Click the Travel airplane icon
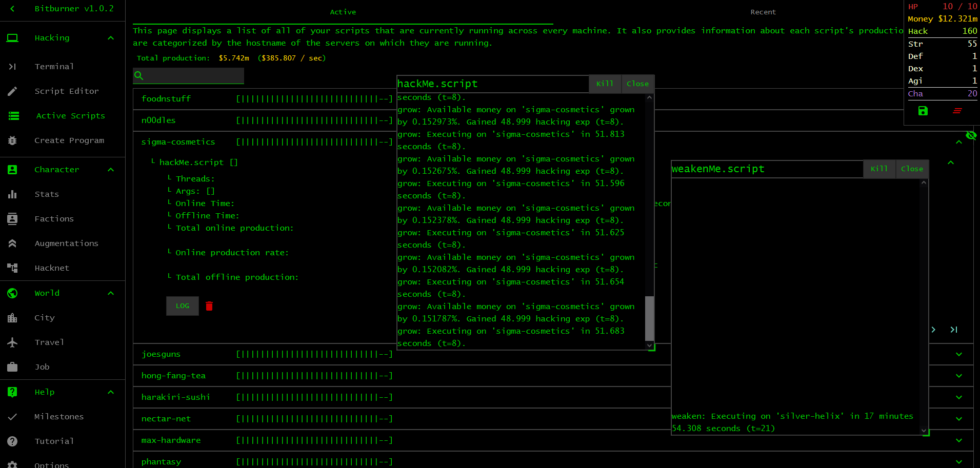The height and width of the screenshot is (468, 980). click(13, 342)
